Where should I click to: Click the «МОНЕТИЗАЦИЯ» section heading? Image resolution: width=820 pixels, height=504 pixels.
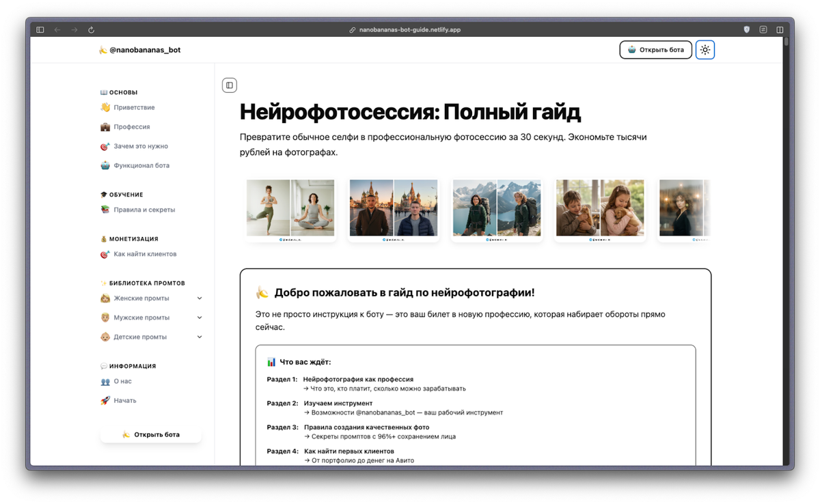click(x=134, y=239)
